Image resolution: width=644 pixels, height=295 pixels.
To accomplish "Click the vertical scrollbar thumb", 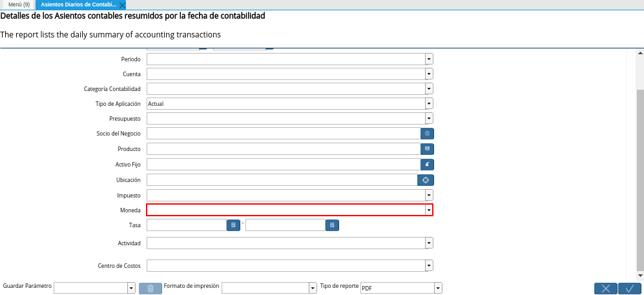I will click(640, 179).
